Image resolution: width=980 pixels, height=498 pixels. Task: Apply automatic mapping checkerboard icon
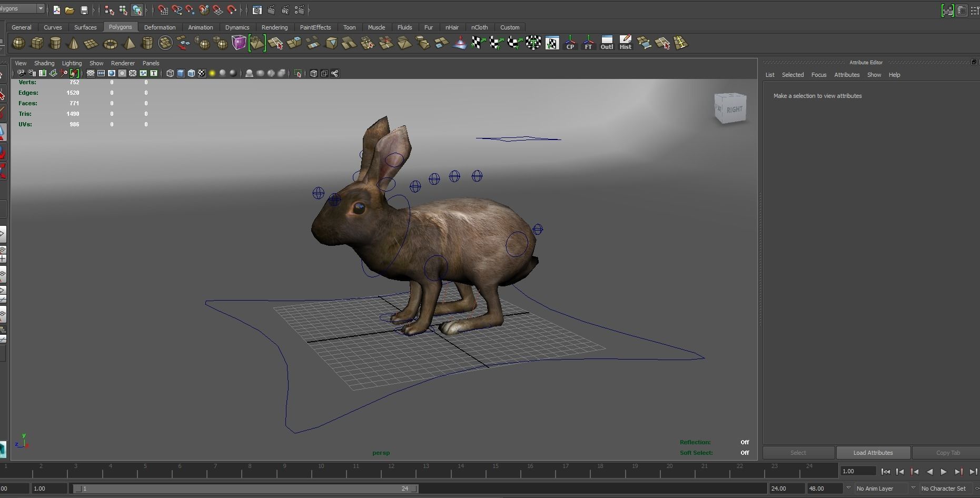[533, 43]
